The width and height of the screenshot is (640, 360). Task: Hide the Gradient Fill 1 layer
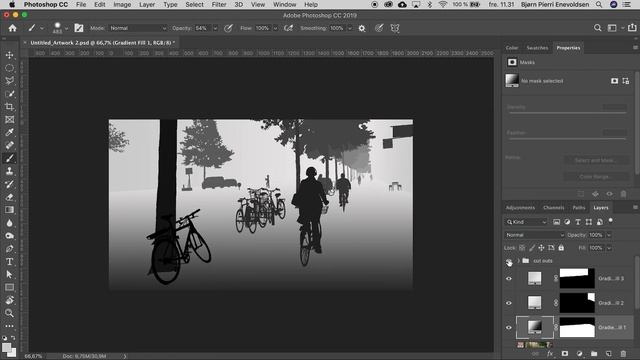pos(509,327)
